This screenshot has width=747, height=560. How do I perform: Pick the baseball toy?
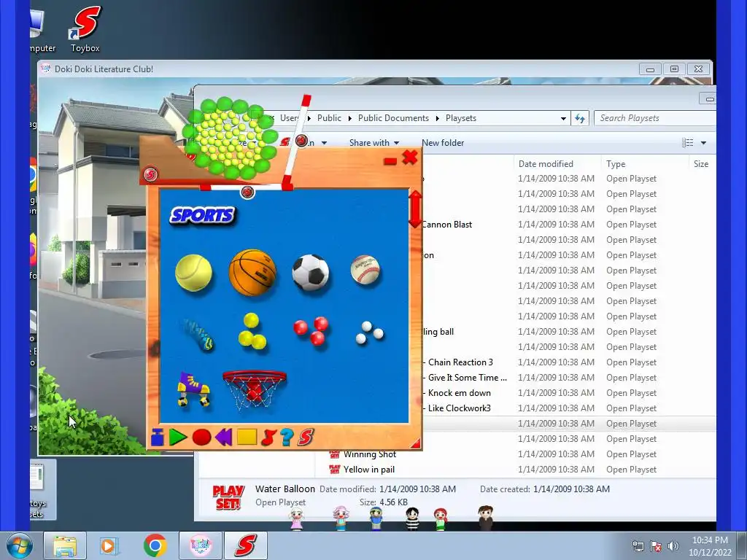[365, 270]
